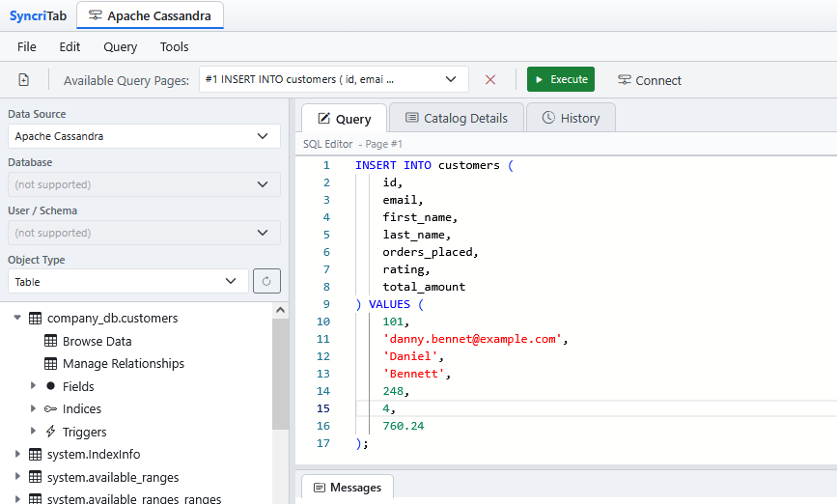Click the object tree scrollbar thumb

coord(280,375)
